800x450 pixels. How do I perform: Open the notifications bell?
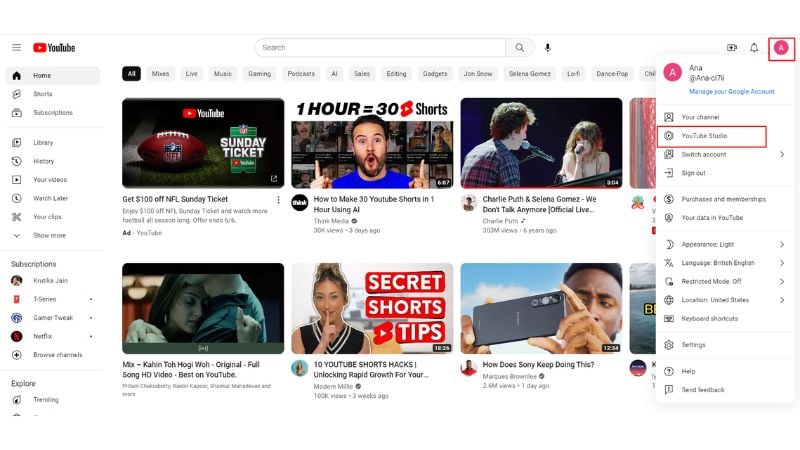click(x=754, y=47)
